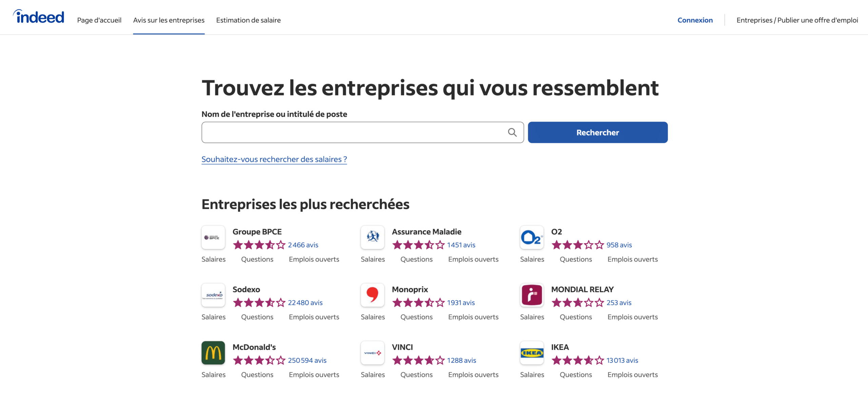
Task: View 1 451 avis for Assurance Maladie
Action: [461, 245]
